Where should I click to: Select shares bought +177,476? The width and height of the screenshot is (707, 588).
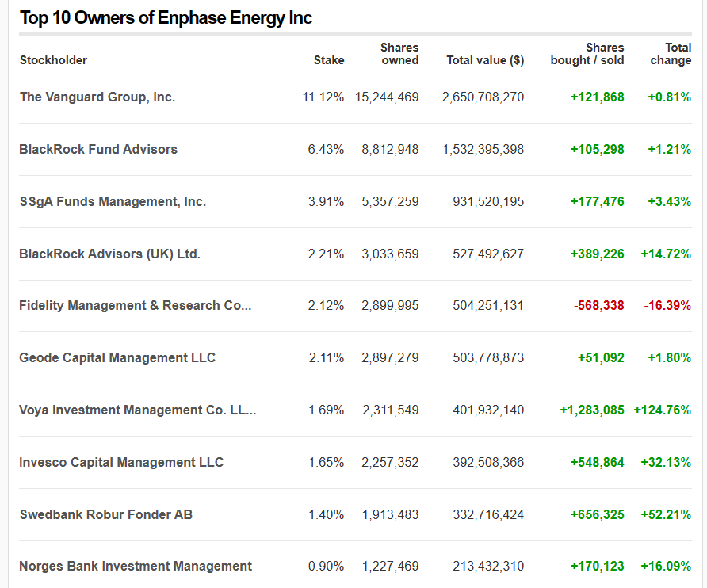coord(598,201)
